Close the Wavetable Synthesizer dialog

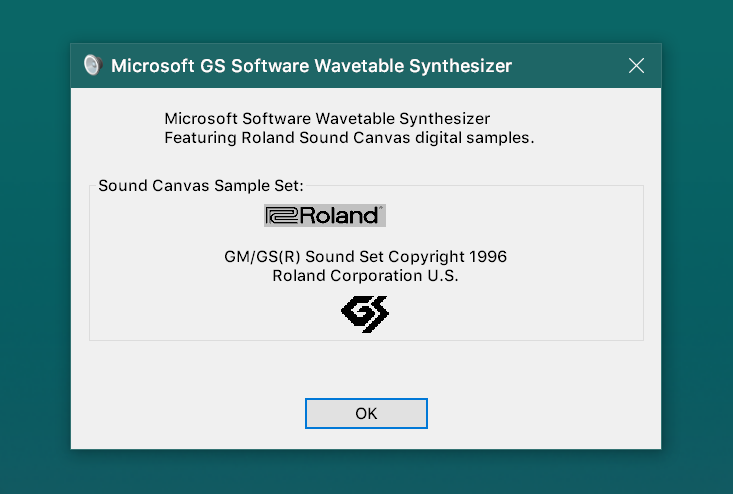(636, 66)
